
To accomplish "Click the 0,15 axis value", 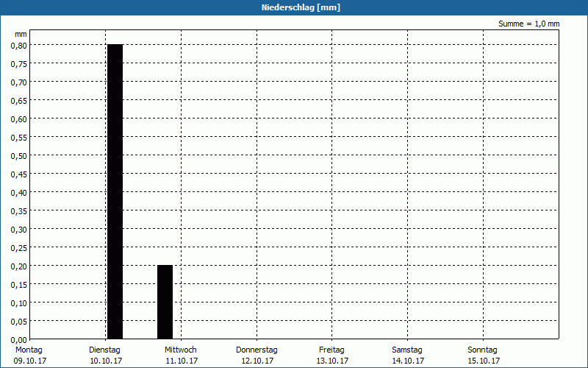I will coord(19,285).
